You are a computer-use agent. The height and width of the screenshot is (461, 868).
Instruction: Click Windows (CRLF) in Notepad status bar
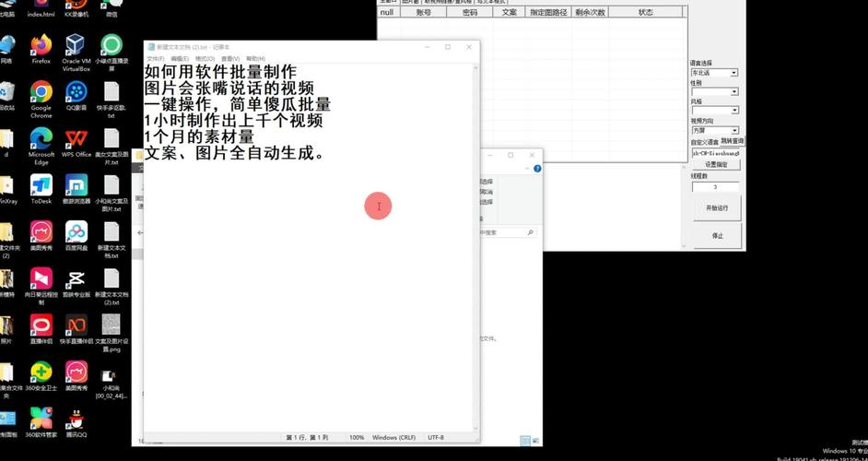393,438
